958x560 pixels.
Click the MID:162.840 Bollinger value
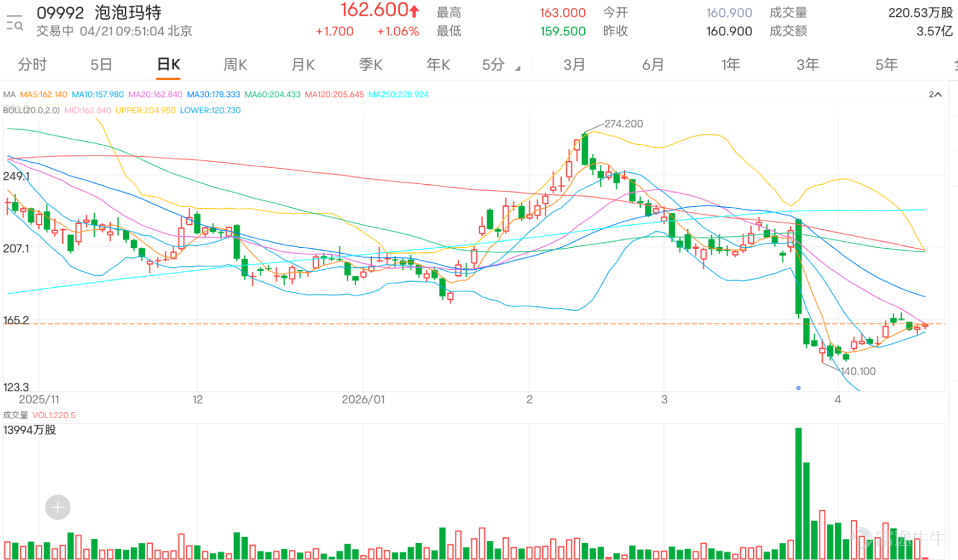point(87,111)
